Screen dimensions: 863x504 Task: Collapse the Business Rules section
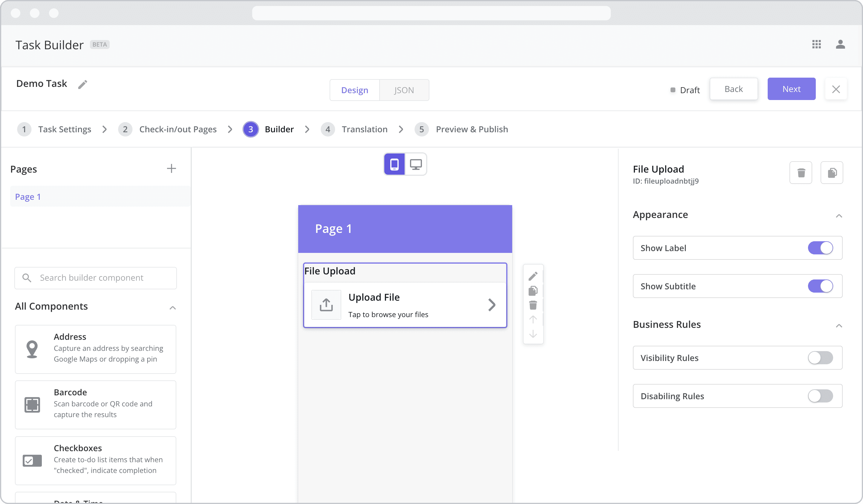point(839,325)
